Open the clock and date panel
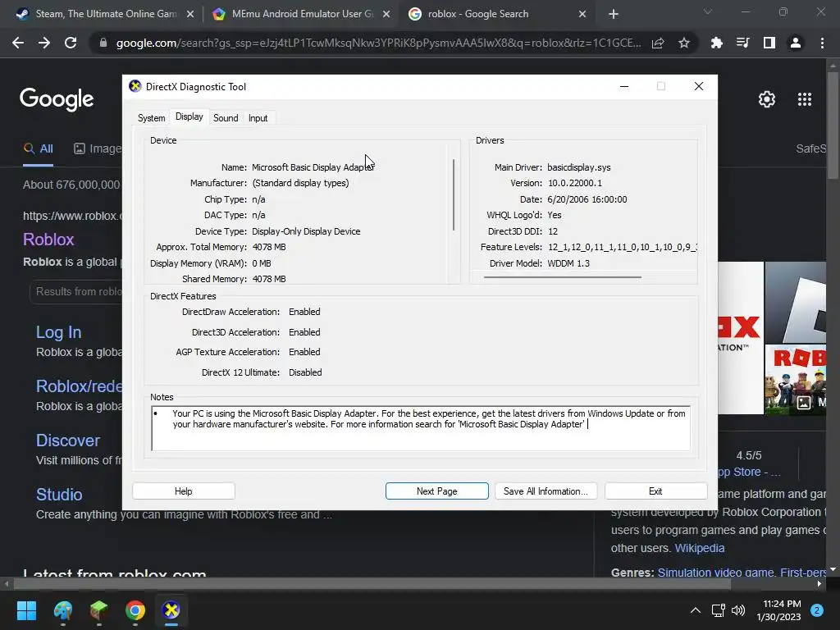The height and width of the screenshot is (630, 840). 778,610
